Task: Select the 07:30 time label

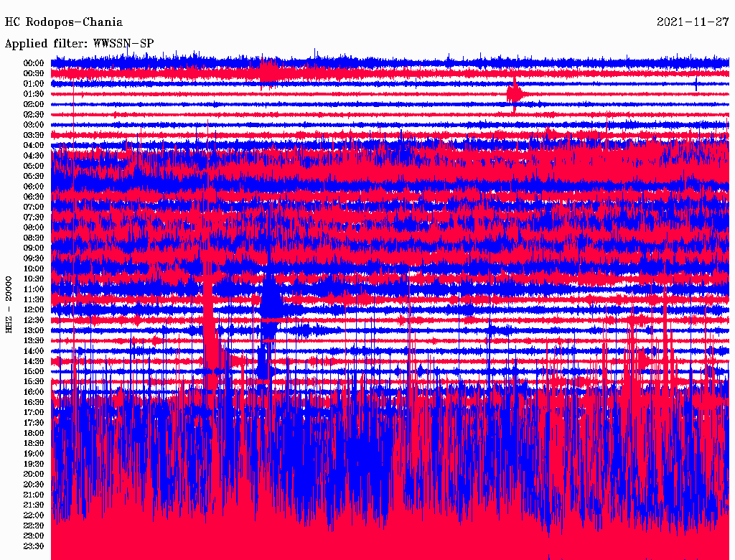Action: 34,218
